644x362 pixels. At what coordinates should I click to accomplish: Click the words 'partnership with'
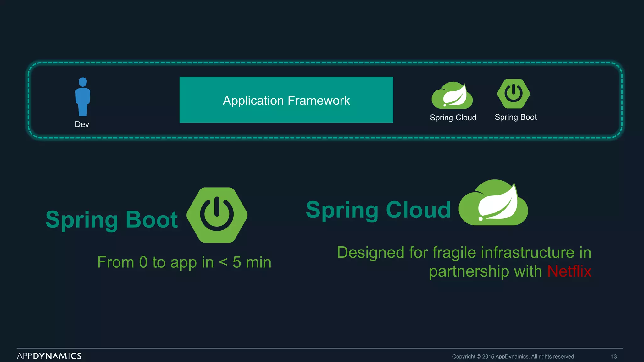[x=486, y=271]
